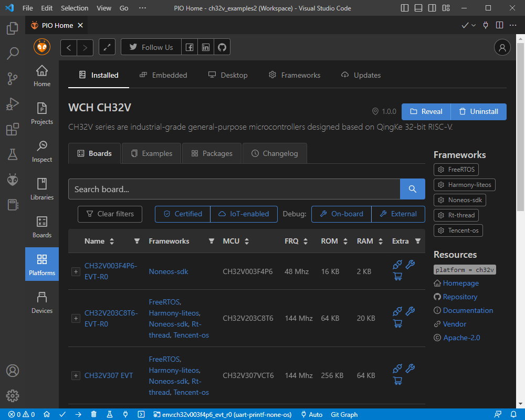Image resolution: width=525 pixels, height=420 pixels.
Task: Click the PIO Home vertical scrollbar
Action: pos(520,127)
